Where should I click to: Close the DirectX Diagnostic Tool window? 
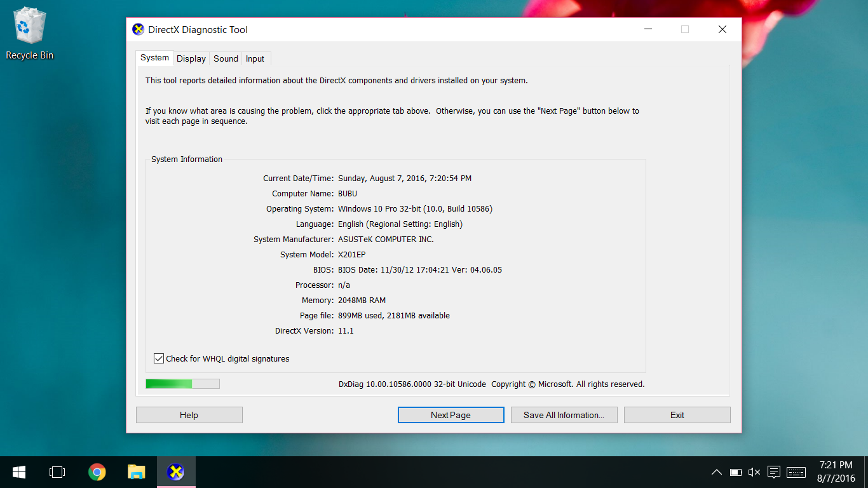pos(722,29)
